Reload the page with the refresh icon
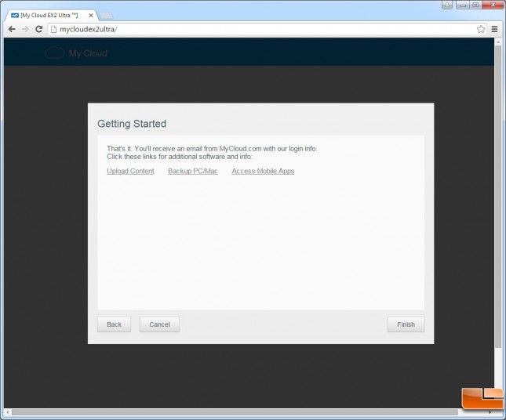The height and width of the screenshot is (420, 506). click(x=39, y=29)
